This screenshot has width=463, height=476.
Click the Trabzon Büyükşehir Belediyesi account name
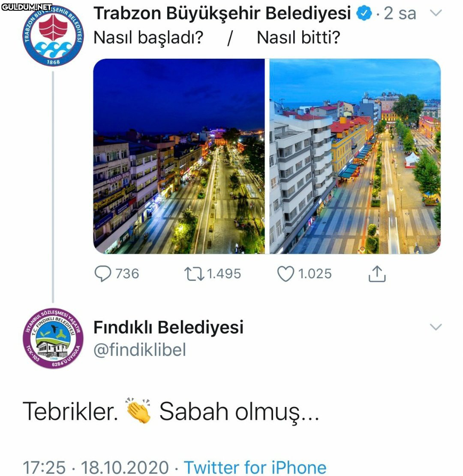222,14
